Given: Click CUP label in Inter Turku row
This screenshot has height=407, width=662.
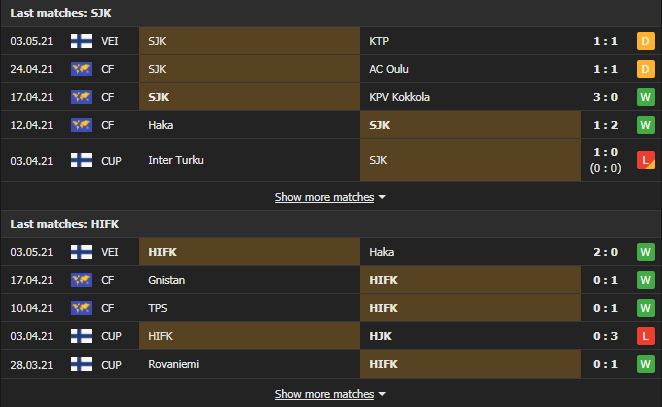Looking at the screenshot, I should point(111,160).
